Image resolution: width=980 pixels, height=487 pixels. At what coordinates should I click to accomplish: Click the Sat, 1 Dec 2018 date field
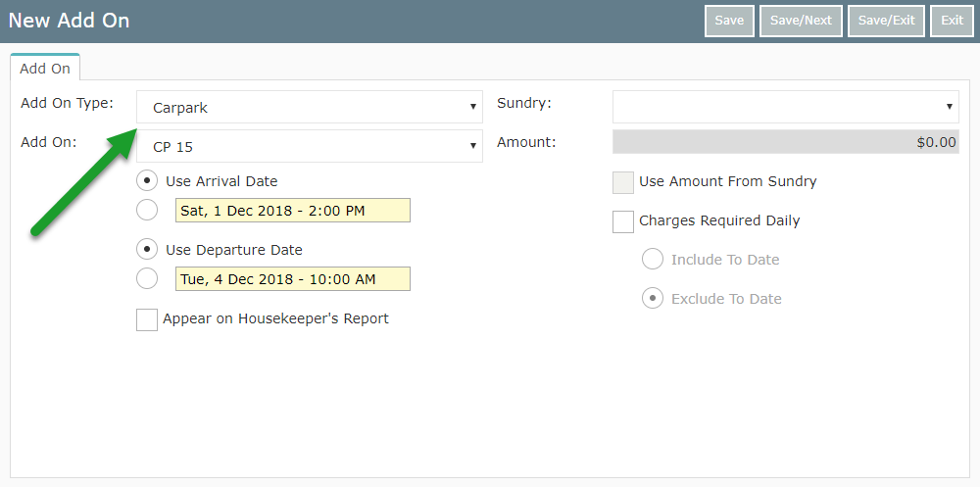[x=292, y=210]
